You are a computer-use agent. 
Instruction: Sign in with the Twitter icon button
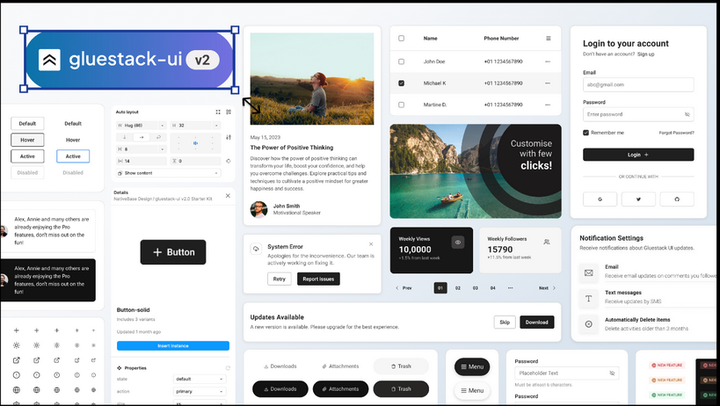638,199
